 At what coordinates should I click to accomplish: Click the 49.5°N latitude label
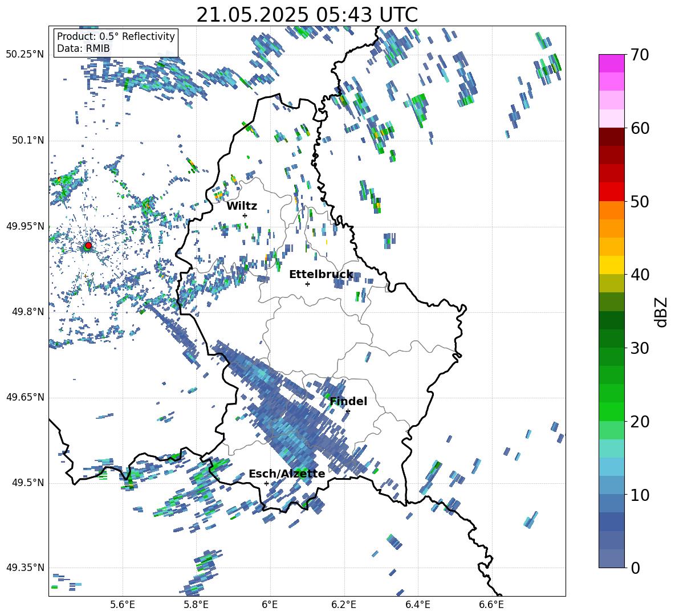pyautogui.click(x=28, y=483)
